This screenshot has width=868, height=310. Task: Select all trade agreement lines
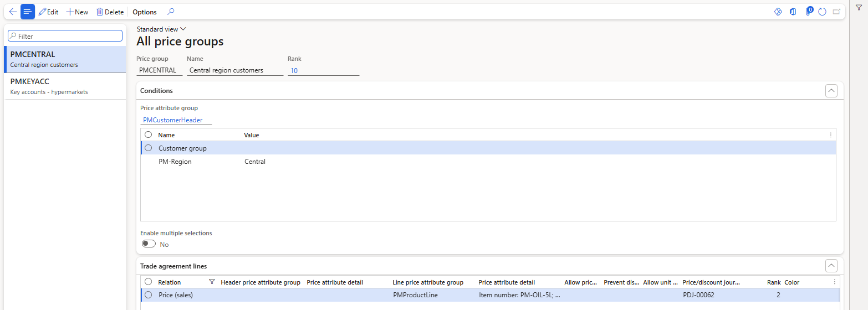click(x=148, y=282)
